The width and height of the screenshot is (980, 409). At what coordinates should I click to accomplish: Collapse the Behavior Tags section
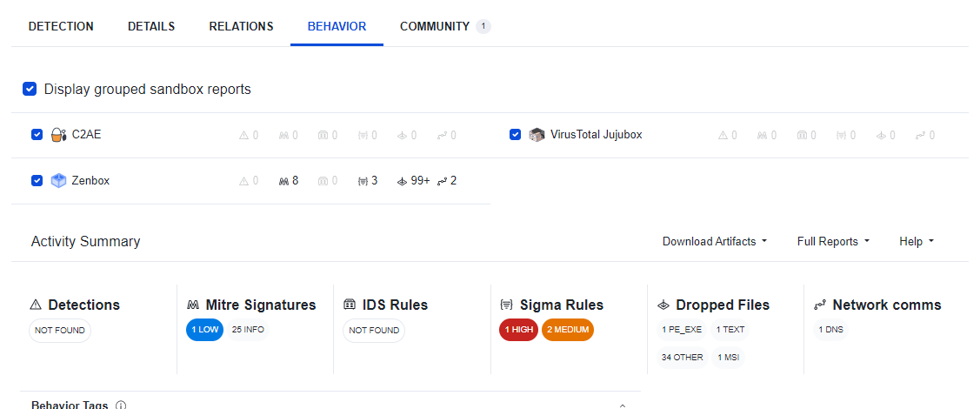pos(622,405)
